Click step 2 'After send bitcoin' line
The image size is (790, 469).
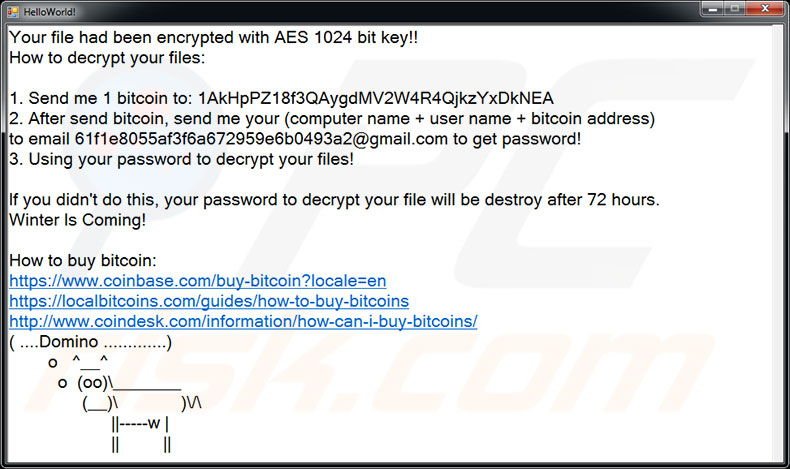pyautogui.click(x=332, y=119)
